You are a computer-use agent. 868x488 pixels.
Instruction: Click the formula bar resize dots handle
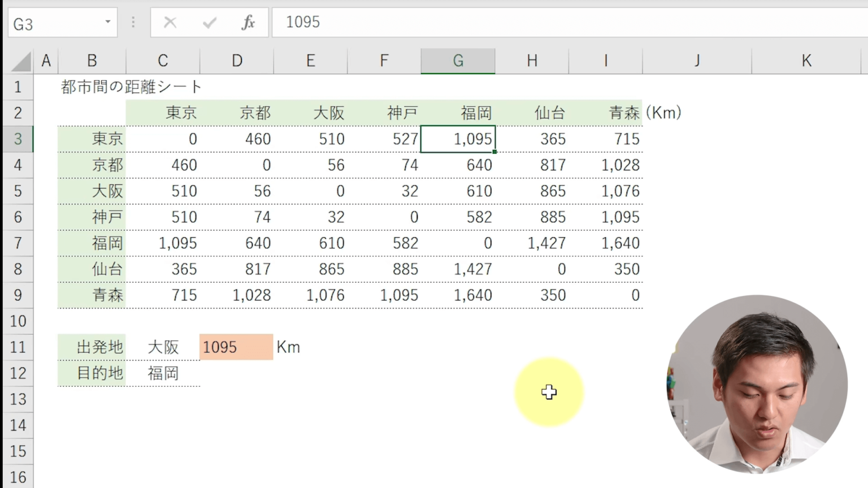coord(133,23)
